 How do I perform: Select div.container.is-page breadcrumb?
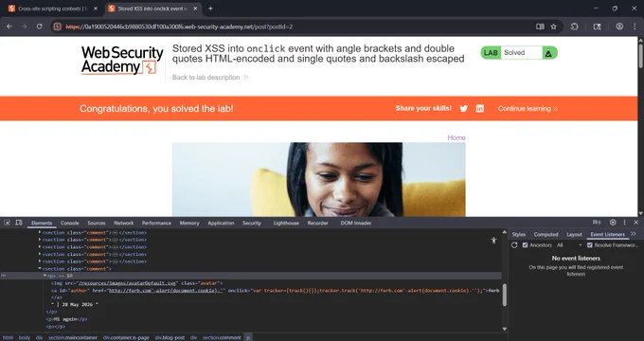[126, 337]
